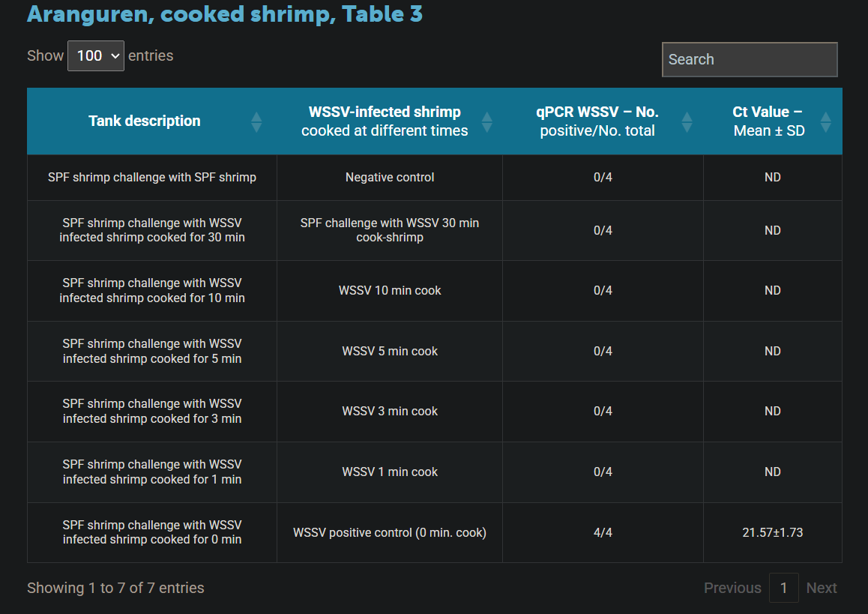The height and width of the screenshot is (614, 868).
Task: Click the Showing 1 to 7 of 7 entries text
Action: pos(115,588)
